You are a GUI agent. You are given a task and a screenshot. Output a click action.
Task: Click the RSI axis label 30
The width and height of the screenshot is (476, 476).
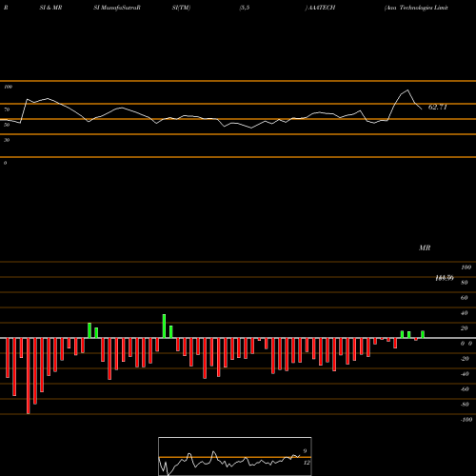(x=7, y=140)
